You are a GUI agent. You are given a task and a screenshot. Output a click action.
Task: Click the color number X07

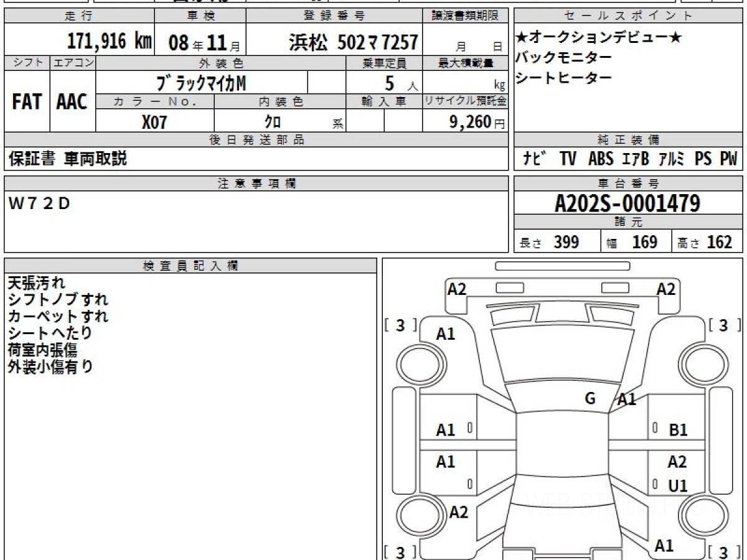click(x=154, y=122)
